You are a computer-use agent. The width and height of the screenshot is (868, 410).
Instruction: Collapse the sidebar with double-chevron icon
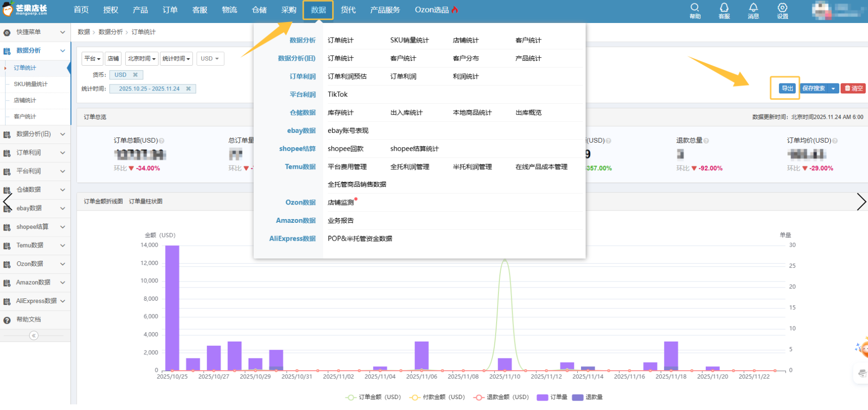click(34, 335)
